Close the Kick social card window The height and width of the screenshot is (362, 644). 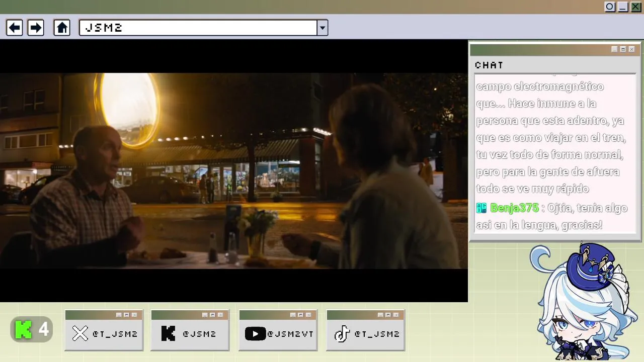click(x=220, y=315)
